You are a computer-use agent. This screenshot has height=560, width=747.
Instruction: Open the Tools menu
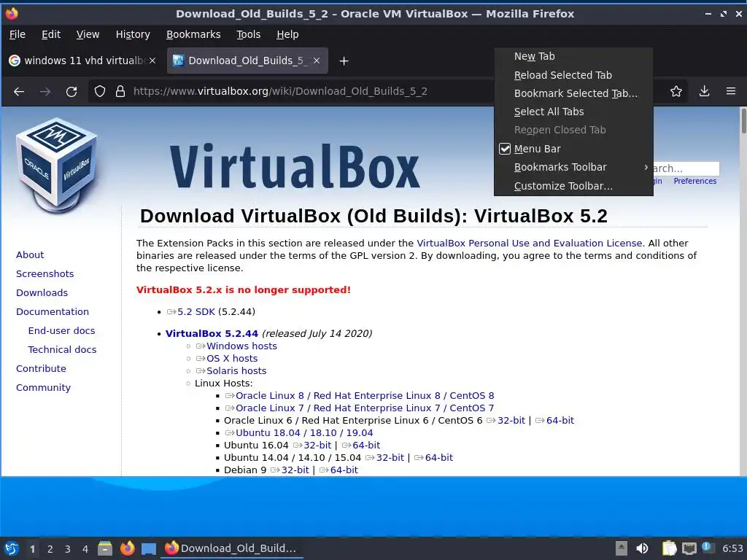[248, 34]
